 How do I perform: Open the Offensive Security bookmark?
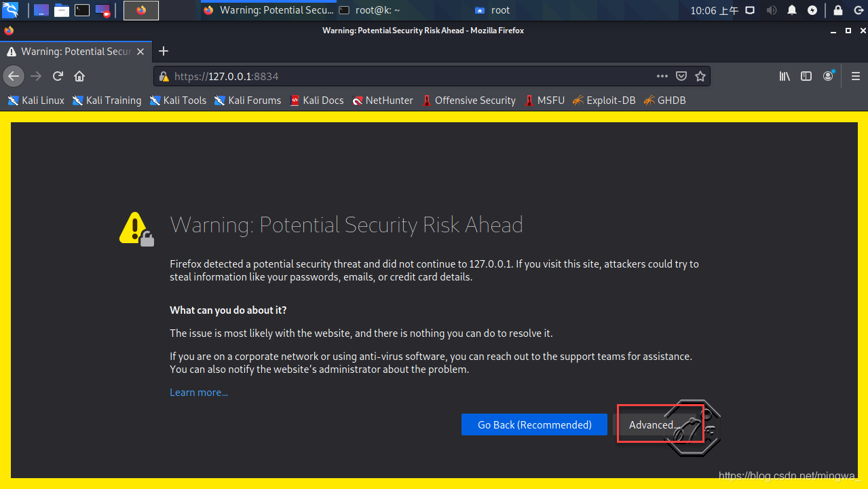[x=468, y=101]
